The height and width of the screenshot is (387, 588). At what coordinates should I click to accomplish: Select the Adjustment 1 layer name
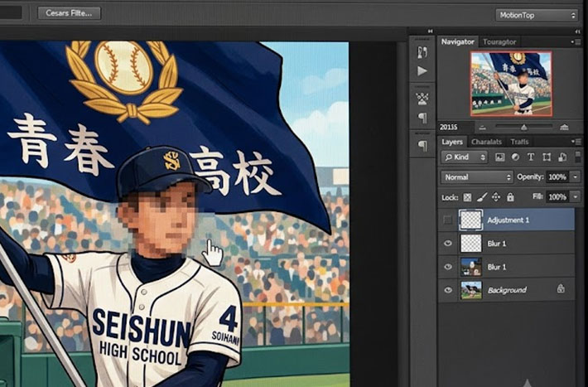pyautogui.click(x=508, y=220)
